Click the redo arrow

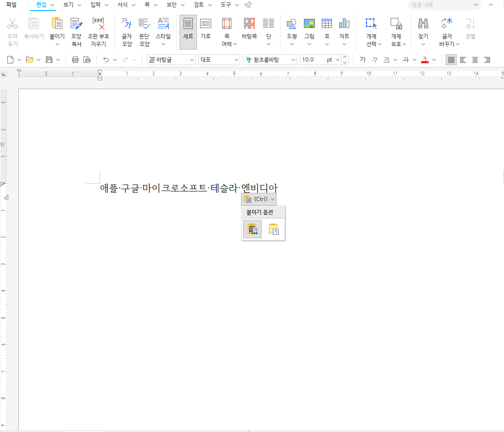coord(125,60)
